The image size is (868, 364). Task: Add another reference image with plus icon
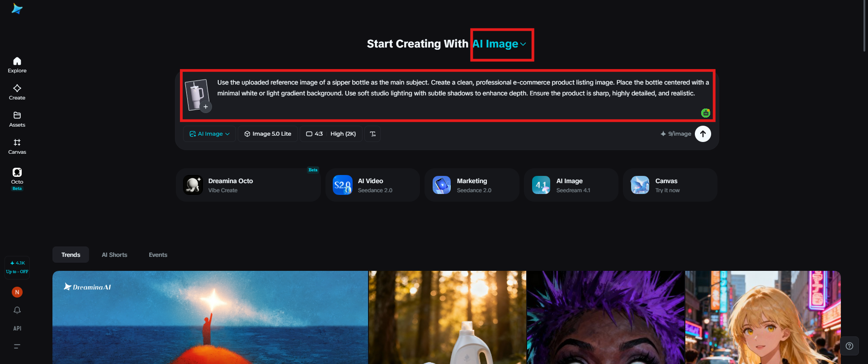[206, 107]
